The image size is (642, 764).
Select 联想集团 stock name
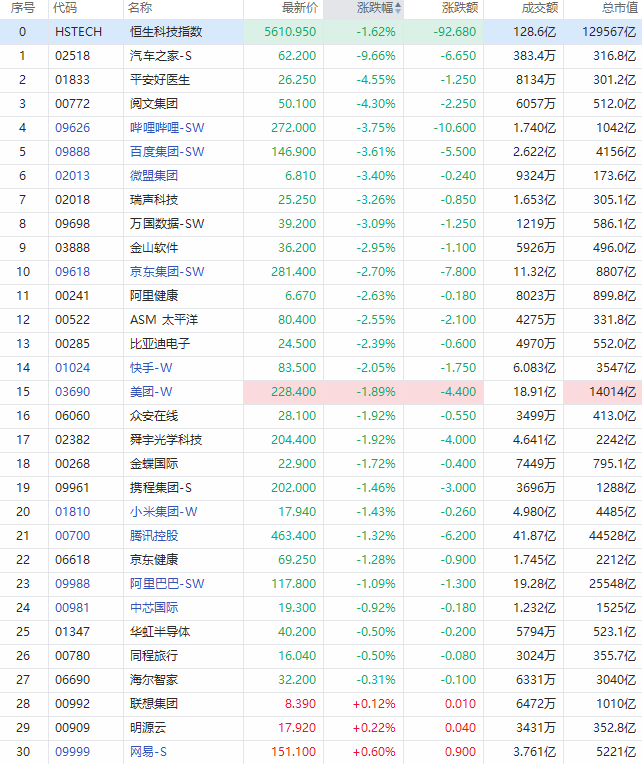[154, 704]
